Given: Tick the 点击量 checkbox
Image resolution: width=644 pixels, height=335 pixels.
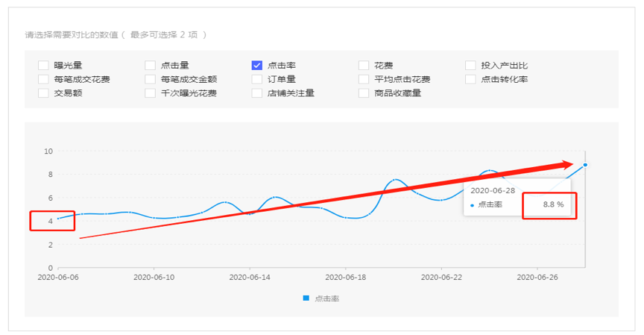Looking at the screenshot, I should pos(150,66).
